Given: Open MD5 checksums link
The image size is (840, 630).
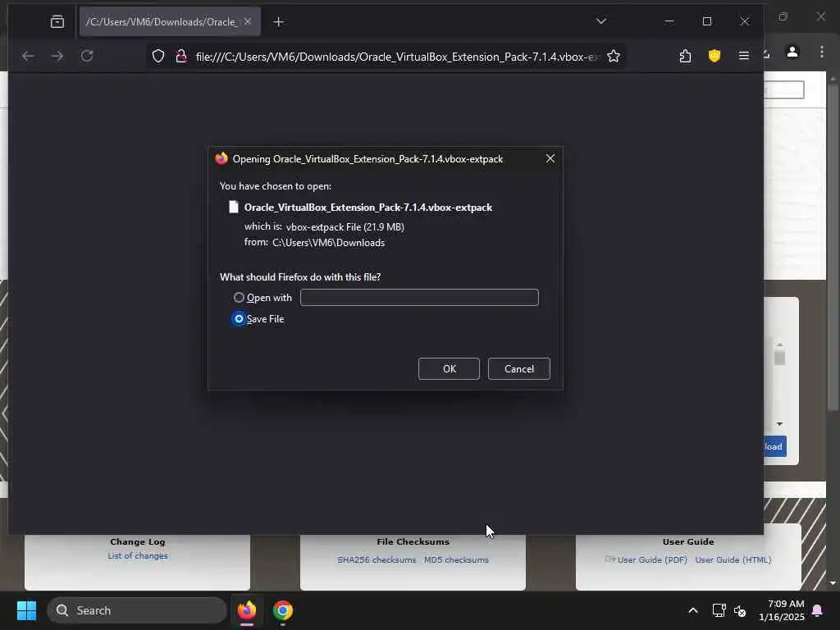Looking at the screenshot, I should pos(456,559).
